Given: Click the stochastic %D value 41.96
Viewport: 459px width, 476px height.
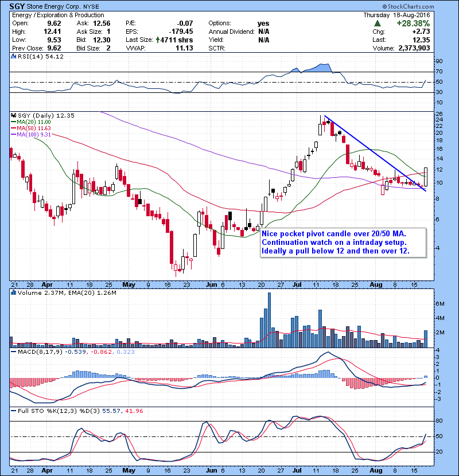Looking at the screenshot, I should coord(134,411).
